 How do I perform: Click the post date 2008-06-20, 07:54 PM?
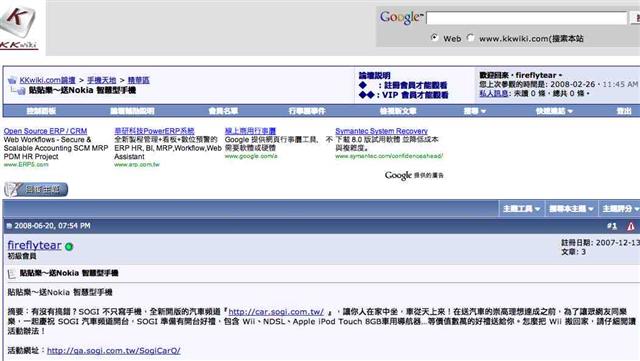click(52, 226)
